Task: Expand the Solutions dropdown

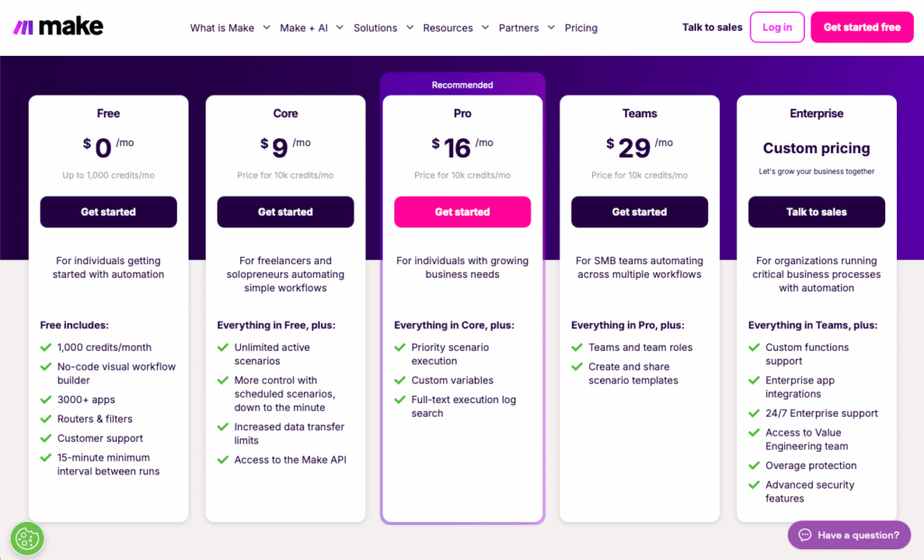Action: click(x=376, y=27)
